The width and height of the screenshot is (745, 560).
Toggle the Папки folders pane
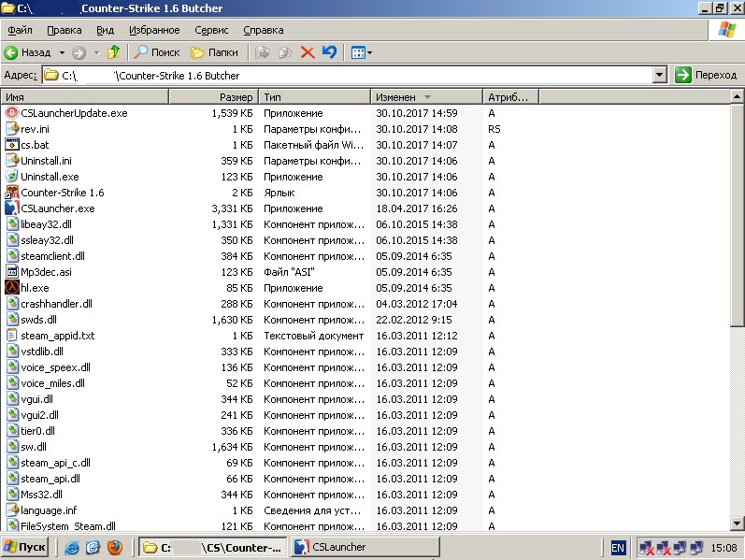[214, 52]
